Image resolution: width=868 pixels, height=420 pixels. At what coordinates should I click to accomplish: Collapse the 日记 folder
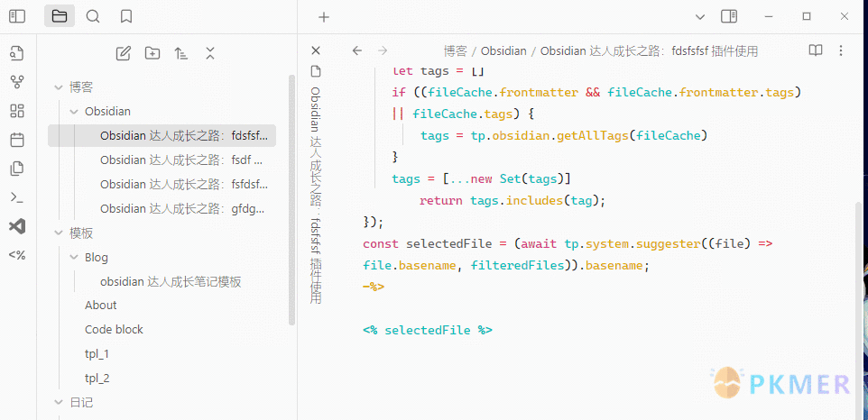pyautogui.click(x=58, y=403)
